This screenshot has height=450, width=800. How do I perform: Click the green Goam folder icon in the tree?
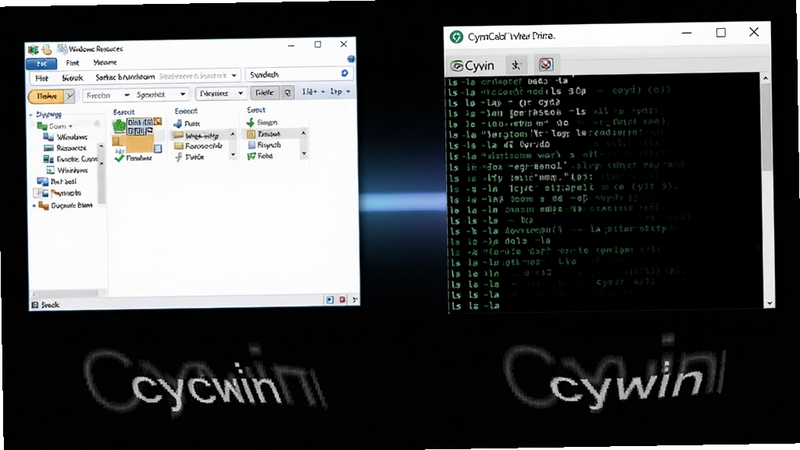click(x=42, y=126)
